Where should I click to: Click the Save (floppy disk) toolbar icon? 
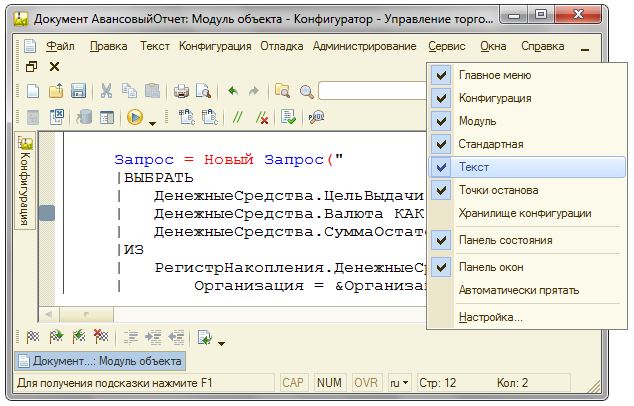pyautogui.click(x=78, y=92)
